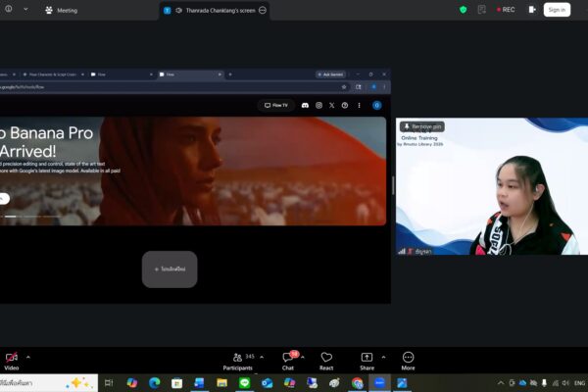Open the meeting info icon

click(9, 9)
